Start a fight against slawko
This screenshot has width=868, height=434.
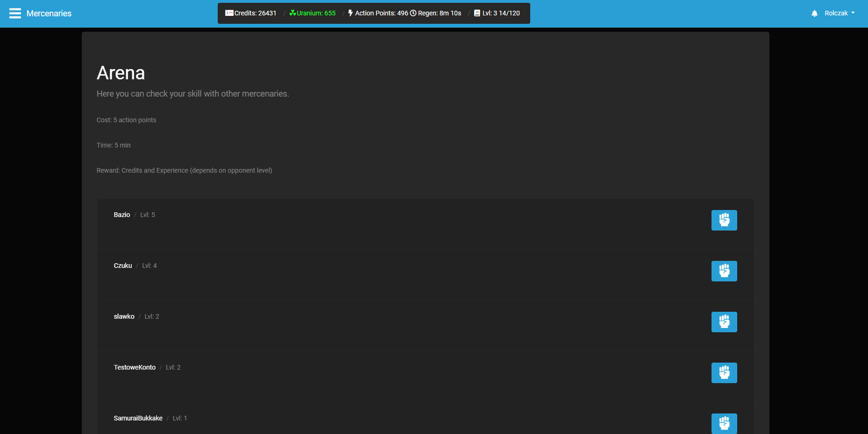click(x=724, y=322)
